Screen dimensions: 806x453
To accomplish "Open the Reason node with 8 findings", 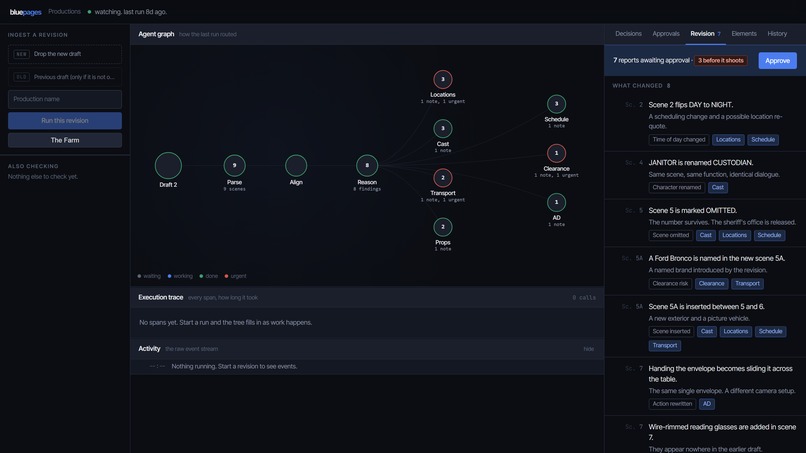I will pyautogui.click(x=367, y=165).
